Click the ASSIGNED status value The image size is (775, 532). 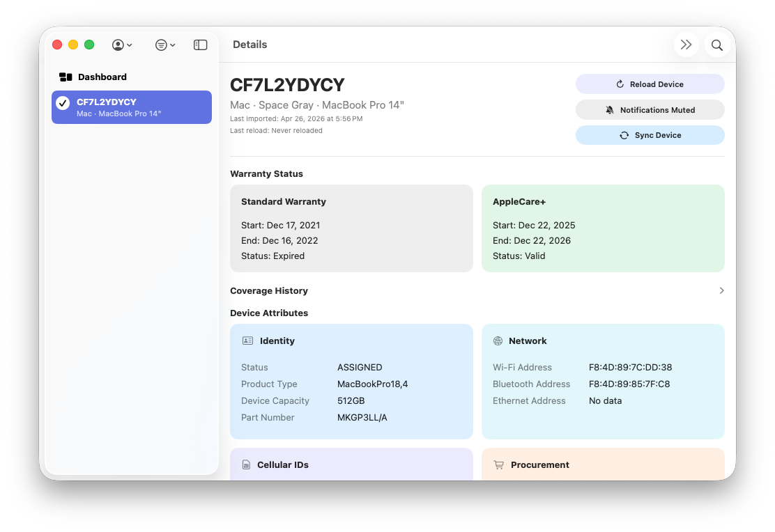[360, 367]
